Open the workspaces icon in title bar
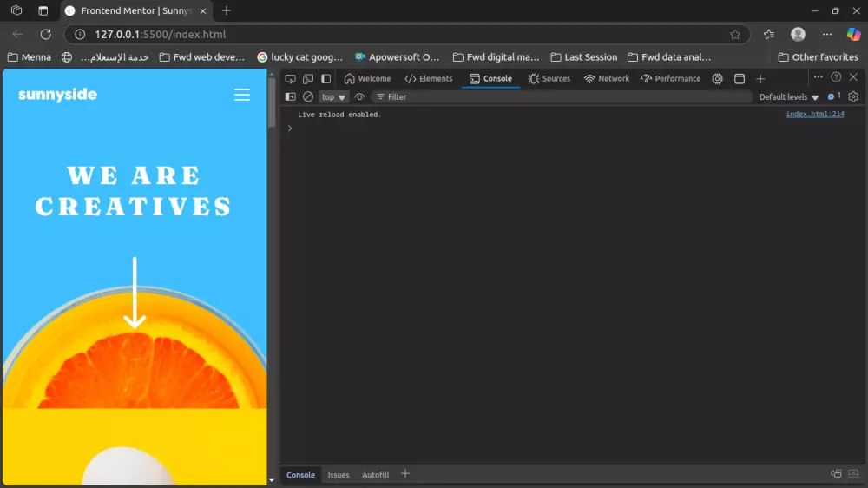The height and width of the screenshot is (488, 868). [x=16, y=10]
